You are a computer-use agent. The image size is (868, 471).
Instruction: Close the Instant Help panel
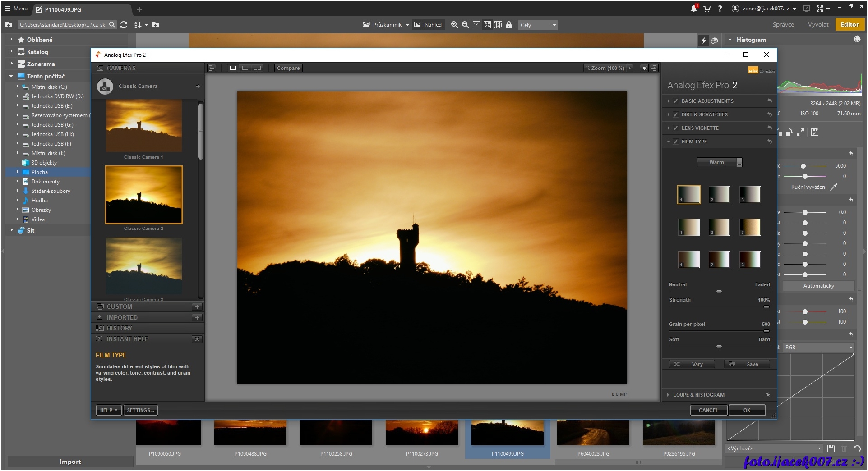tap(197, 339)
